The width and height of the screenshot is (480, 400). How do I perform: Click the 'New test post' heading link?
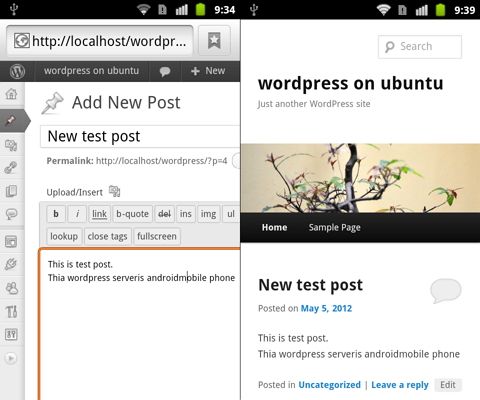(x=310, y=285)
